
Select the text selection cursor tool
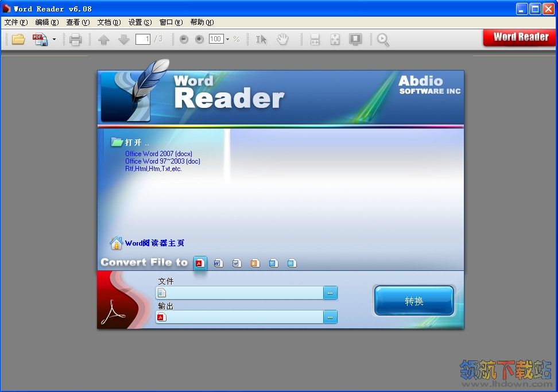click(x=261, y=39)
